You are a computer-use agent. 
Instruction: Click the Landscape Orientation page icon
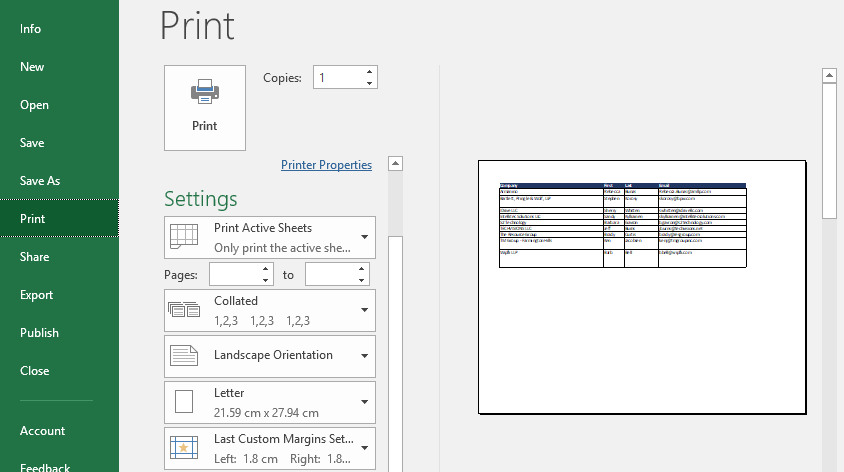[x=184, y=355]
